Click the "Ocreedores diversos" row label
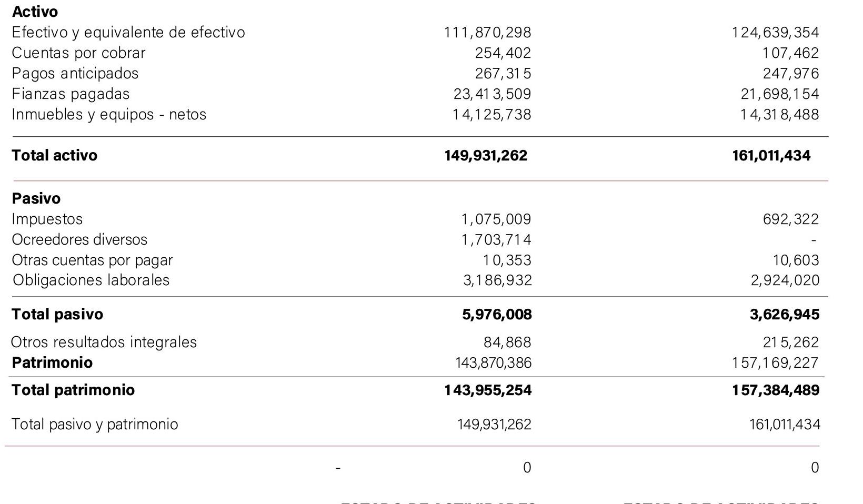Viewport: 863px width, 504px height. (79, 240)
